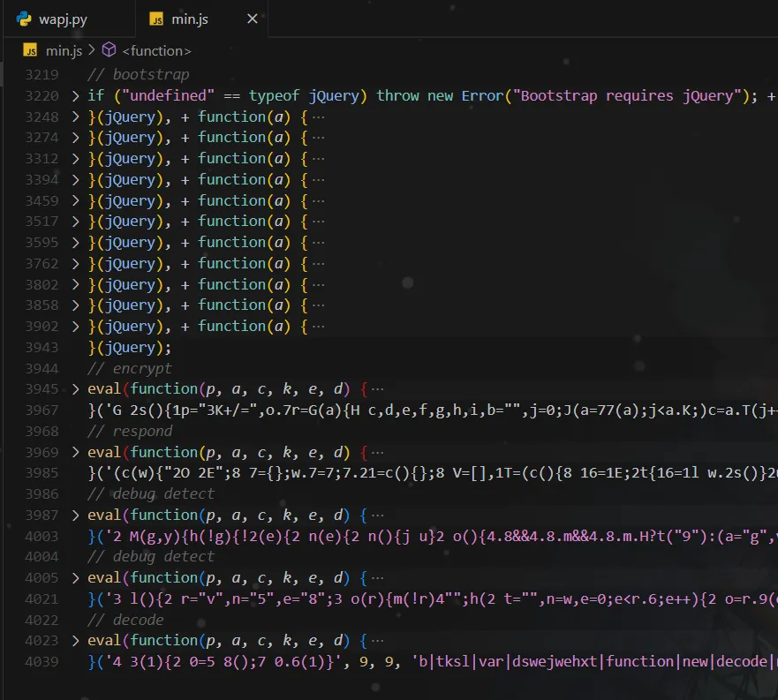The height and width of the screenshot is (700, 778).
Task: Click the '// bootstrap' comment
Action: (x=139, y=74)
